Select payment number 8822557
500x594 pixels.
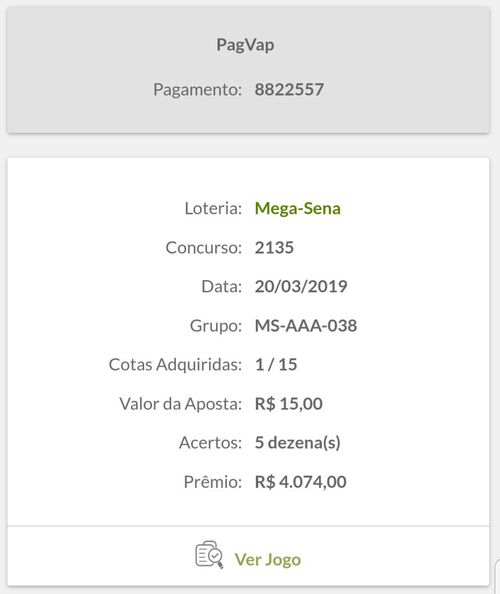click(289, 90)
